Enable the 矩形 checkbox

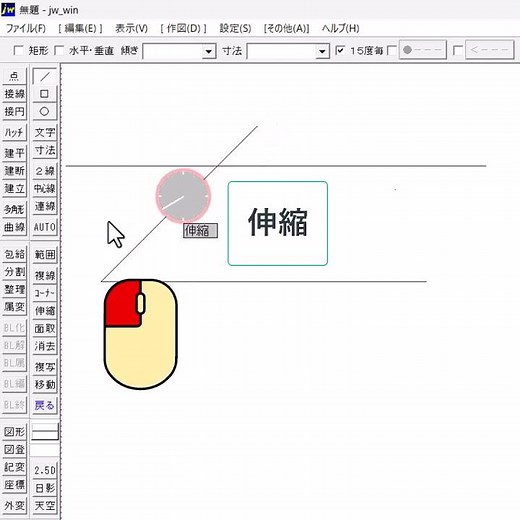point(18,51)
